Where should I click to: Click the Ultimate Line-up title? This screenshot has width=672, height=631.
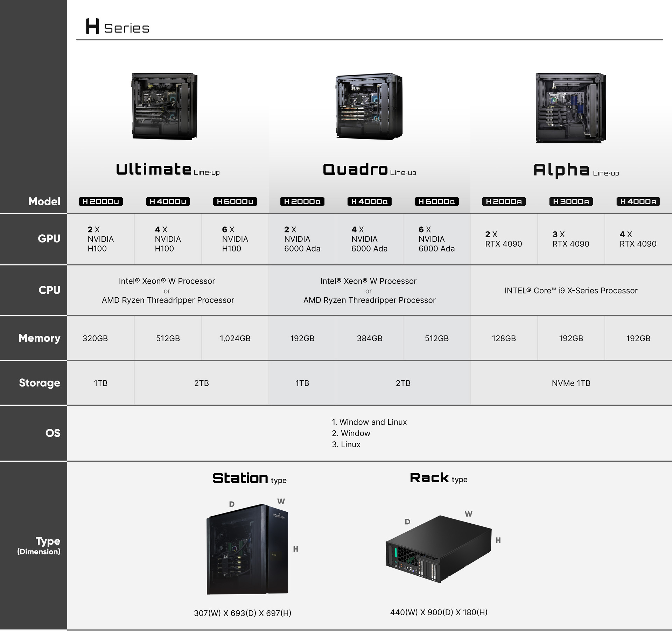click(168, 170)
